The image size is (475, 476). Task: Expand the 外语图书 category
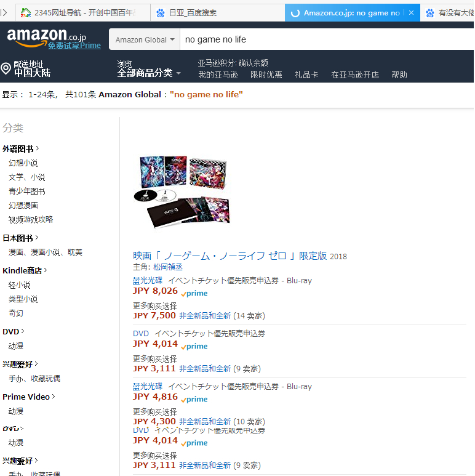point(21,149)
